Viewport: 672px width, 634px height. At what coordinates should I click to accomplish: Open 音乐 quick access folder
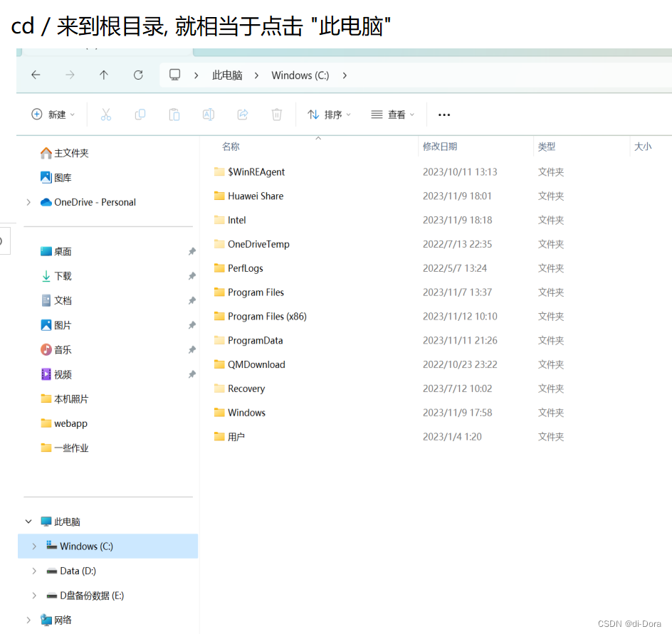click(56, 349)
